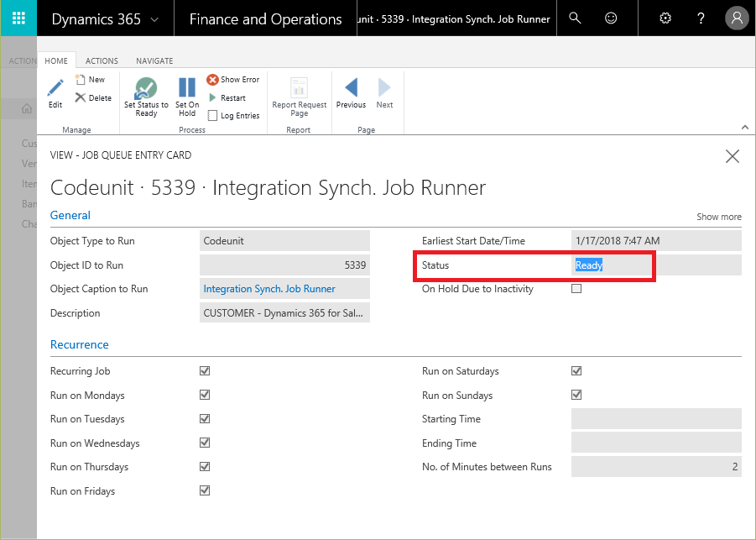Screen dimensions: 756x540
Task: Click the Status field showing Ready
Action: pos(656,265)
